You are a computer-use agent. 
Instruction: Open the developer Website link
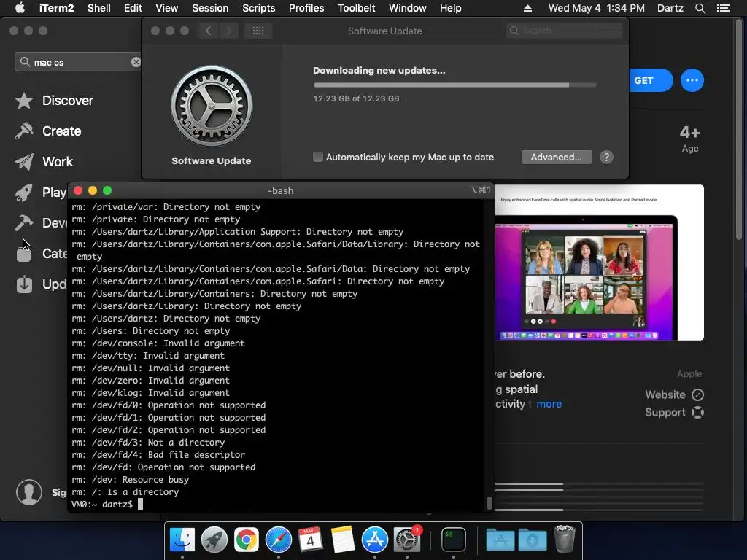click(674, 394)
